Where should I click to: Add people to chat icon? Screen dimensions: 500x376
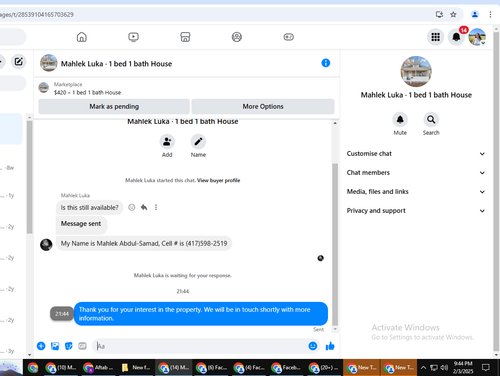point(167,142)
